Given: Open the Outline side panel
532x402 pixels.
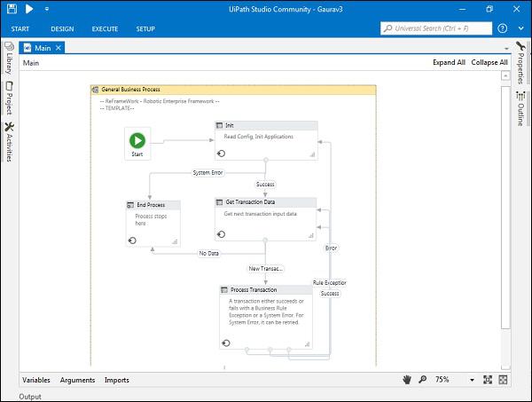Looking at the screenshot, I should pos(520,108).
